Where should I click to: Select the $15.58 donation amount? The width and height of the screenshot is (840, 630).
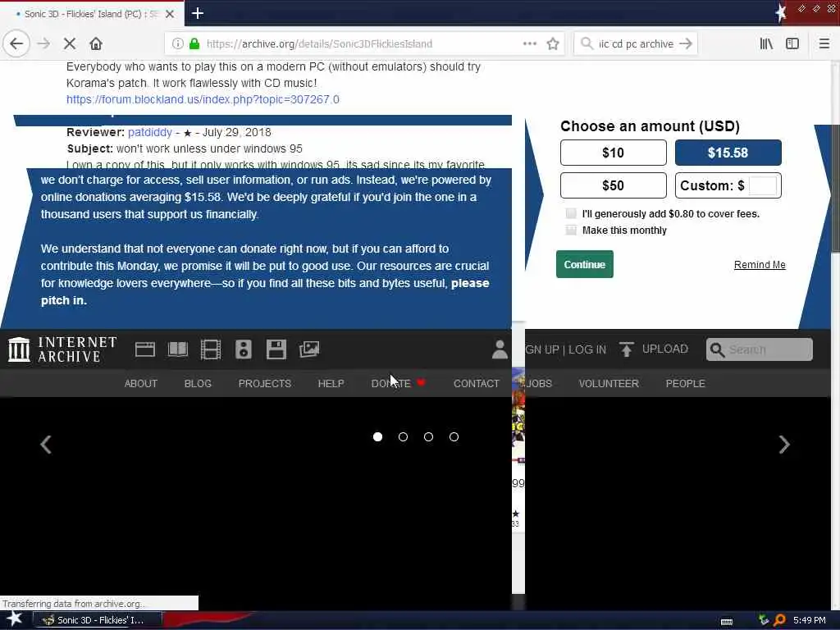click(728, 153)
